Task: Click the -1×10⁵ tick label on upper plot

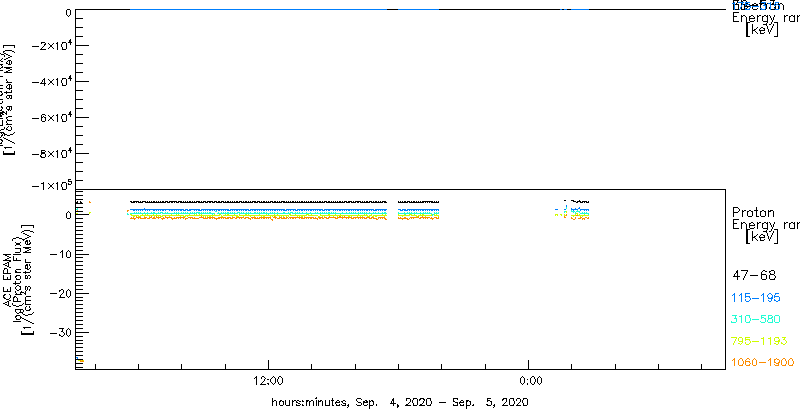Action: 51,185
